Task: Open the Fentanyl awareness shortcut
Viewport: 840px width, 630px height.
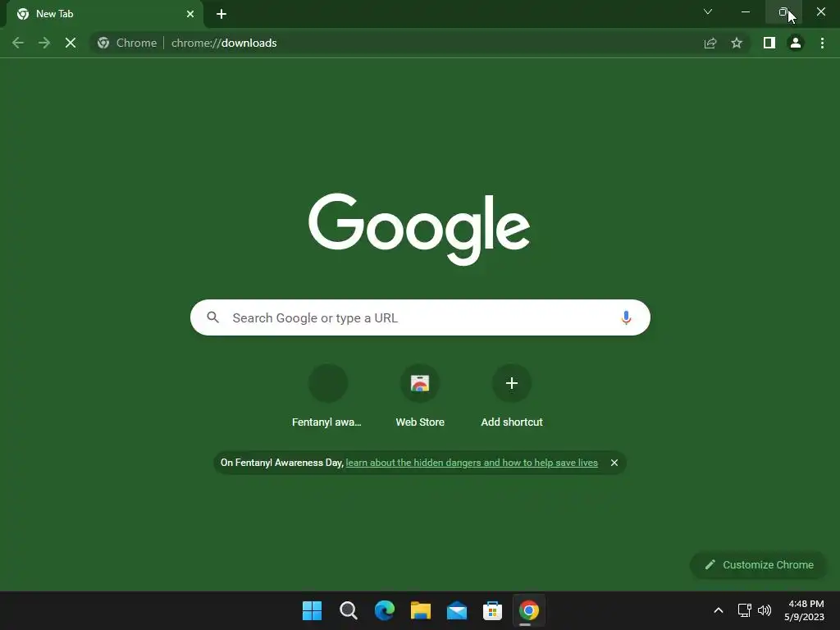Action: 327,396
